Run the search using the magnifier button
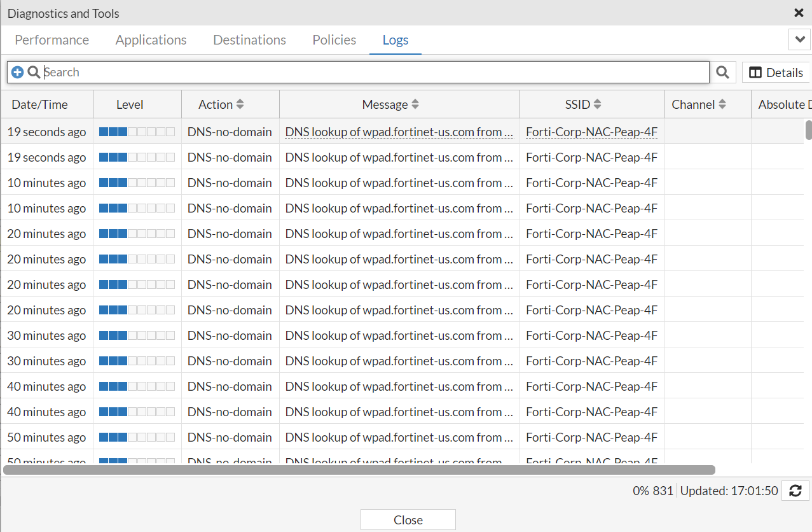Viewport: 812px width, 532px height. (722, 72)
